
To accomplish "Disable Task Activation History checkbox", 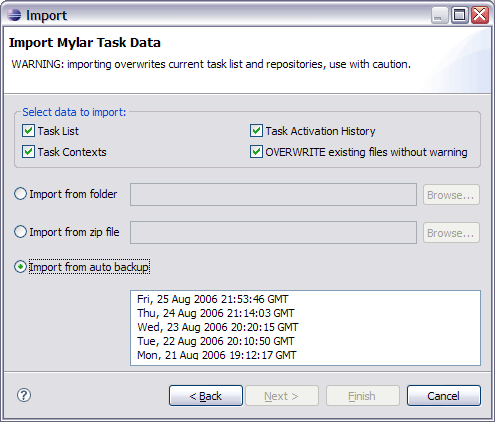I will (256, 131).
